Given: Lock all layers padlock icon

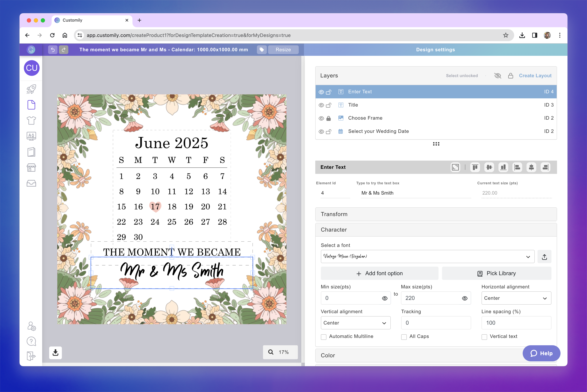Looking at the screenshot, I should coord(510,76).
